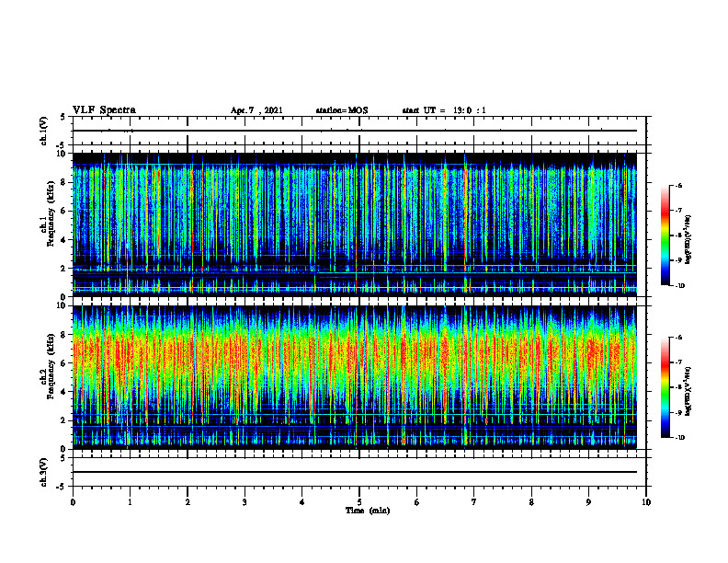Select the "start UT = 13: 0 : 1" text

(444, 110)
